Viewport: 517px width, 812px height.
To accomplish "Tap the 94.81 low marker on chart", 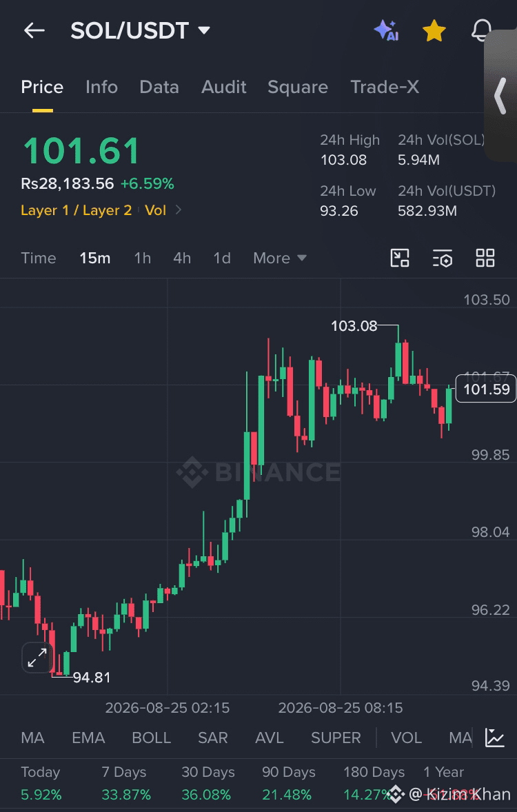I will pyautogui.click(x=92, y=678).
